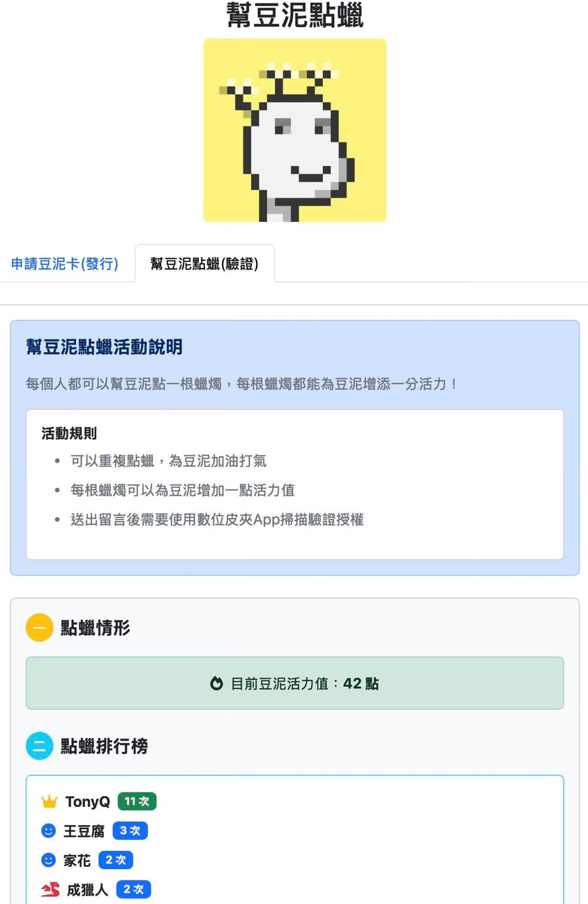588x904 pixels.
Task: Click the 幫豆泥點蠟 page title
Action: pos(294,15)
